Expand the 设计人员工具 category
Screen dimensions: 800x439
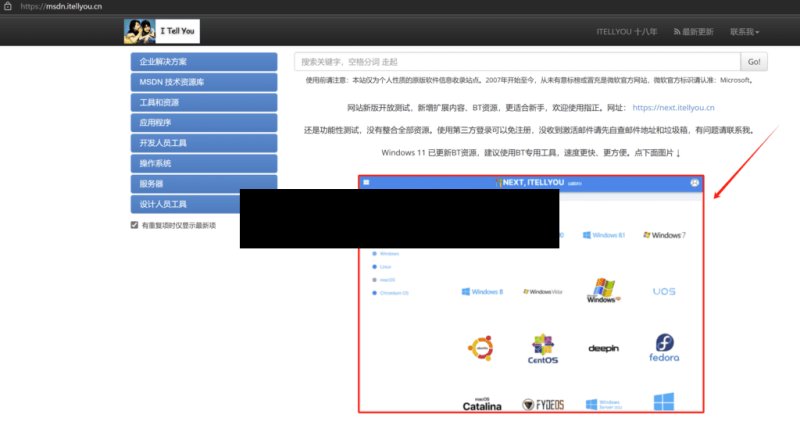[x=185, y=204]
